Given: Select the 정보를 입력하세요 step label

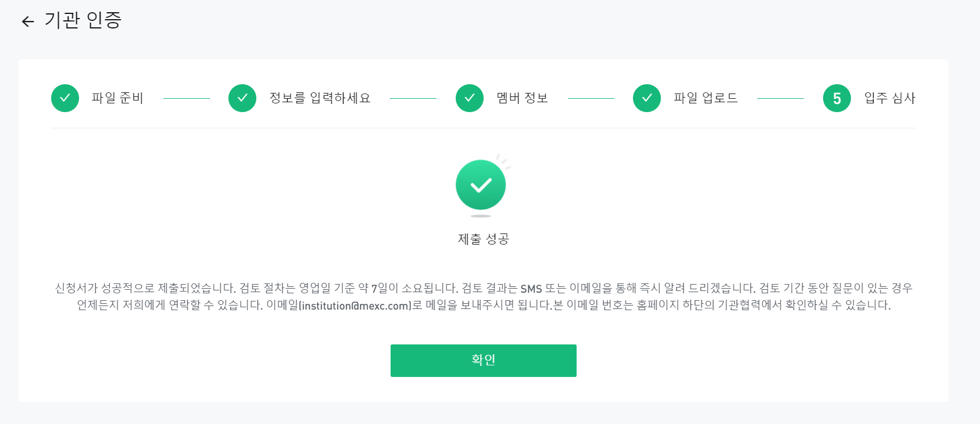Looking at the screenshot, I should click(320, 98).
